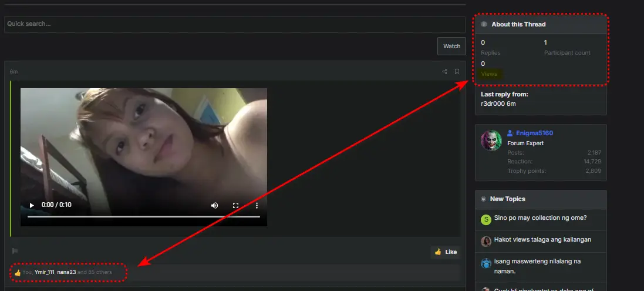View Ymir_111's profile from the likes list
This screenshot has width=644, height=291.
click(x=45, y=272)
